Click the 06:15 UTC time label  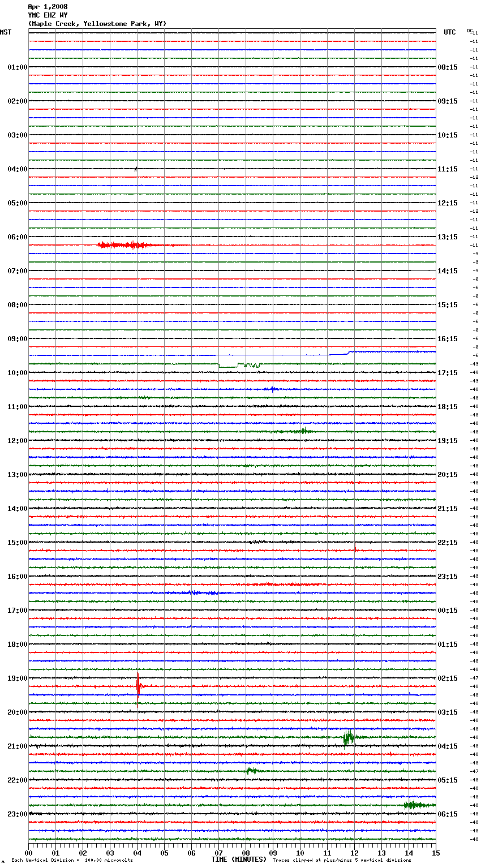pos(448,814)
